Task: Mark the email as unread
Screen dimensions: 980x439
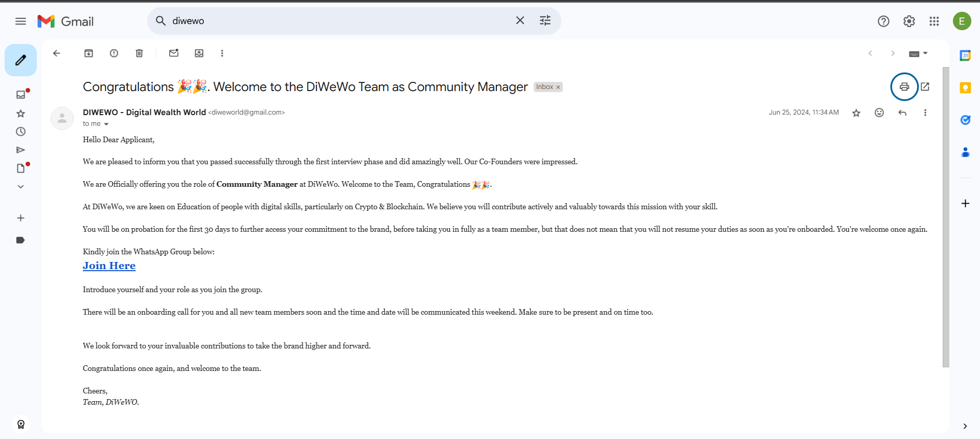Action: click(x=174, y=53)
